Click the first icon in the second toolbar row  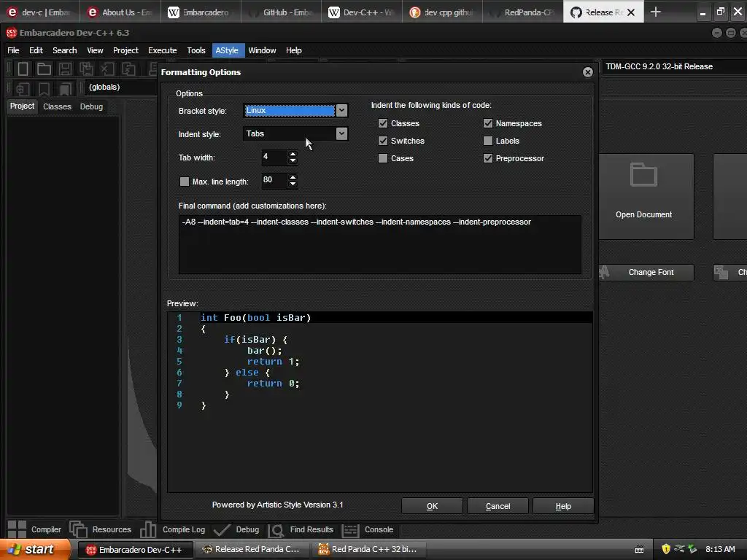pyautogui.click(x=23, y=88)
